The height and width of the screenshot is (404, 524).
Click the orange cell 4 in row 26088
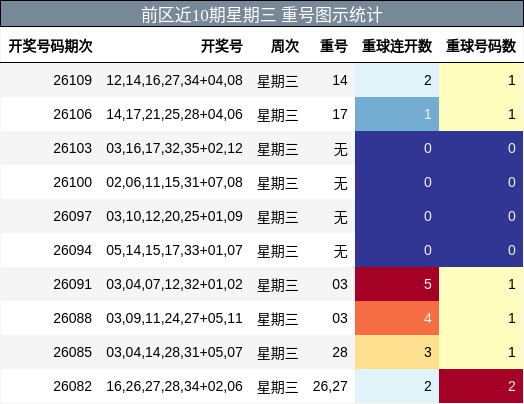397,318
